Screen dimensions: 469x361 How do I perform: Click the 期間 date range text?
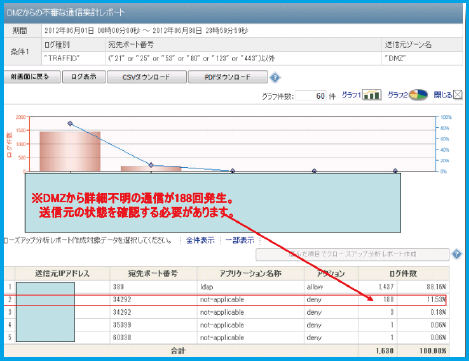pyautogui.click(x=146, y=31)
